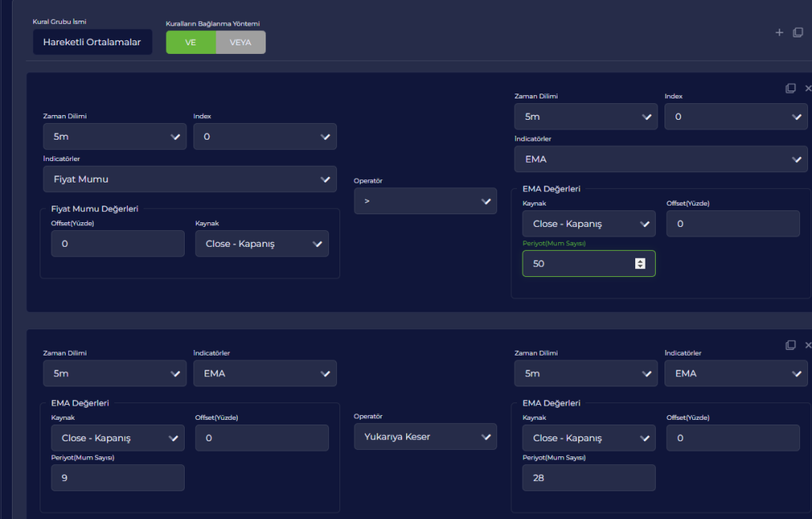This screenshot has height=519, width=812.
Task: Add a new rule with the plus icon
Action: pyautogui.click(x=779, y=33)
